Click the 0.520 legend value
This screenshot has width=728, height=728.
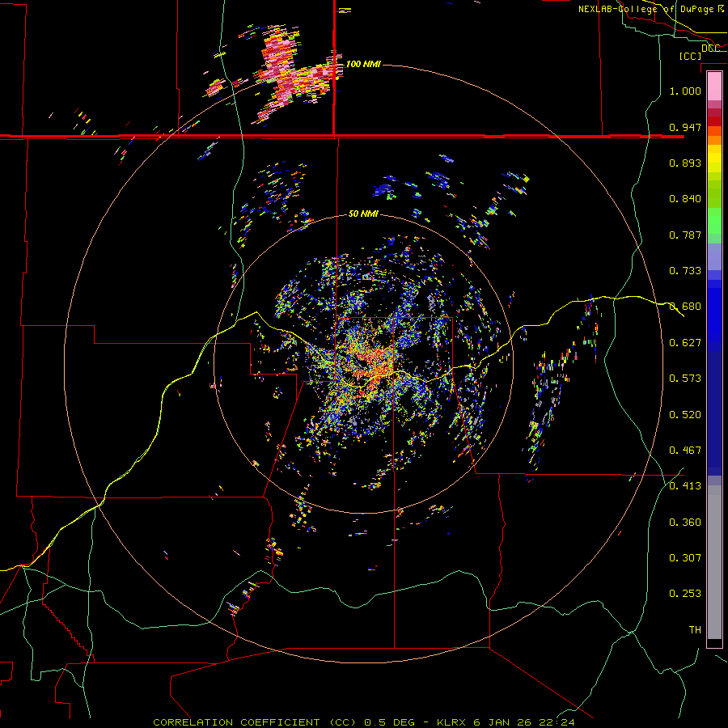tap(685, 415)
